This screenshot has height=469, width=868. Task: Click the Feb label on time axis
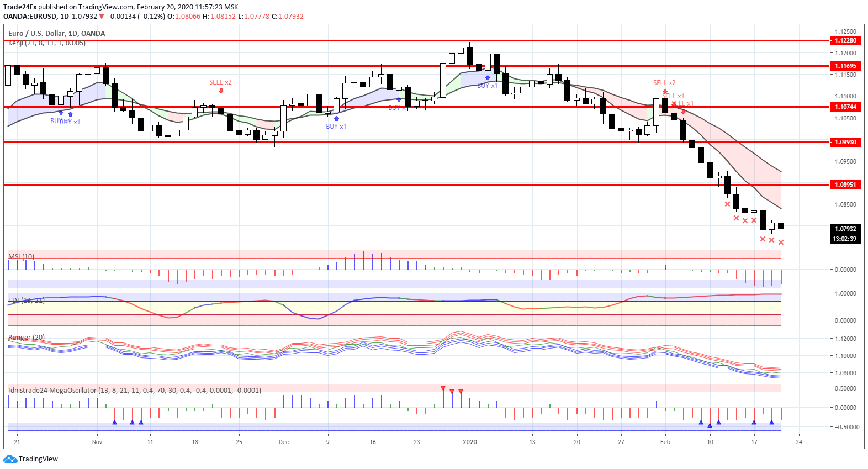click(x=665, y=442)
